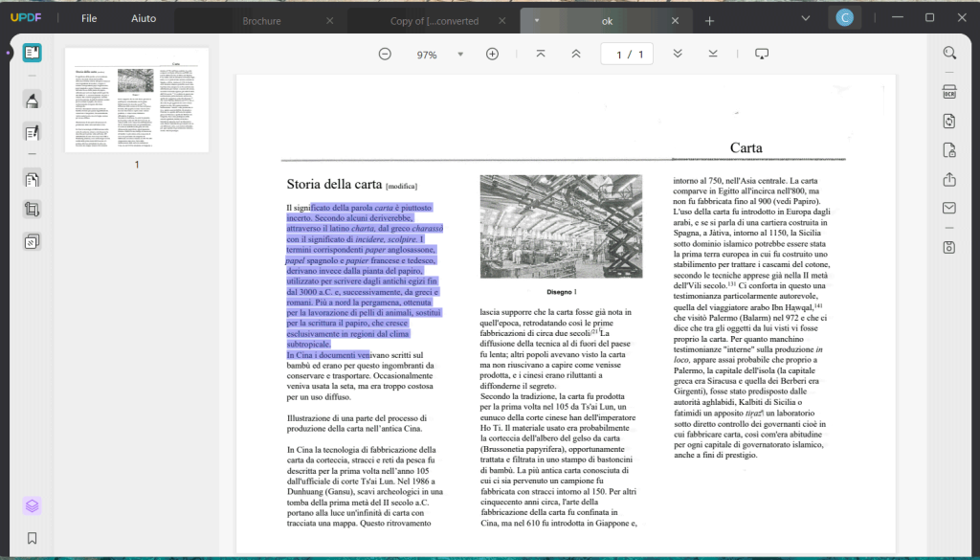Select the Comment highlighter tool
The height and width of the screenshot is (560, 980).
click(32, 100)
